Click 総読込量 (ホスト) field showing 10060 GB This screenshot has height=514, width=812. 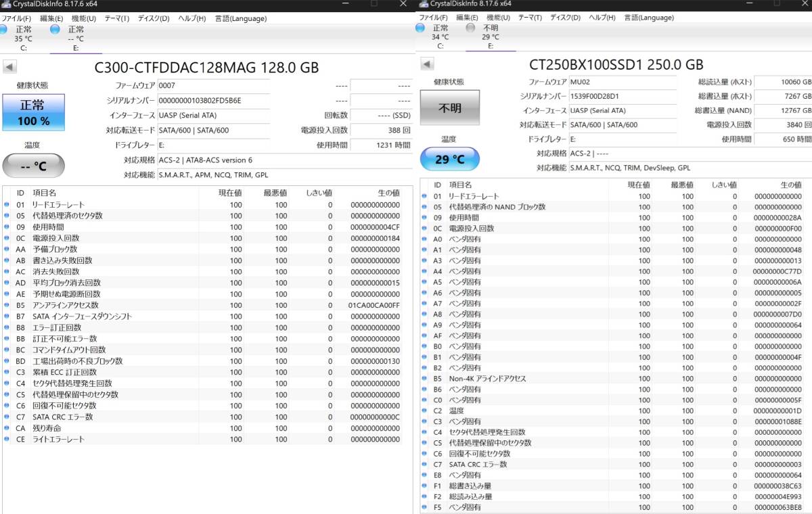(x=783, y=82)
